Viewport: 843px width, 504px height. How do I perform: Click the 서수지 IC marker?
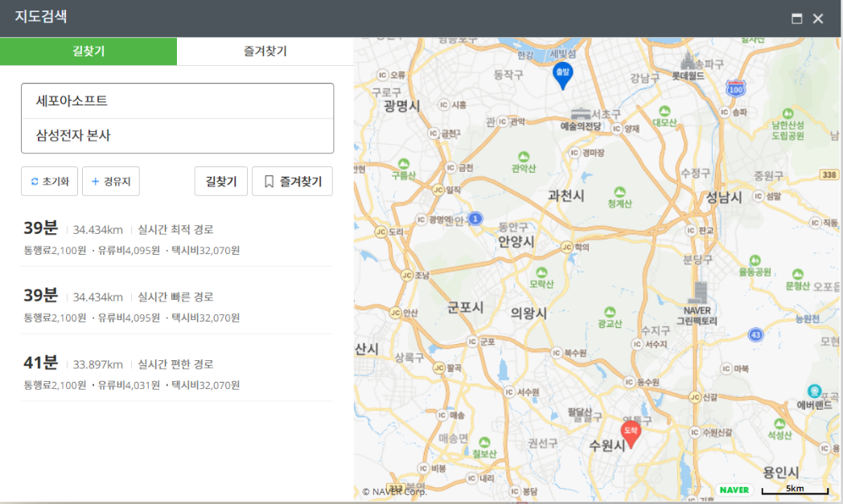point(637,344)
